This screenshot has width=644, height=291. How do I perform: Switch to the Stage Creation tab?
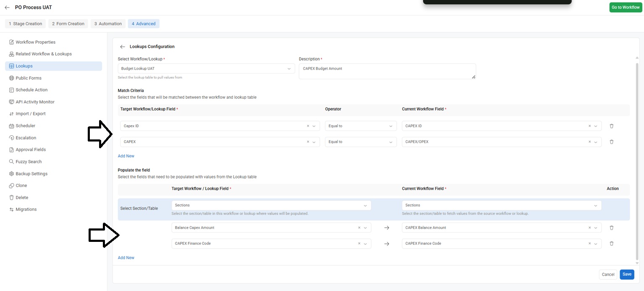click(x=26, y=24)
